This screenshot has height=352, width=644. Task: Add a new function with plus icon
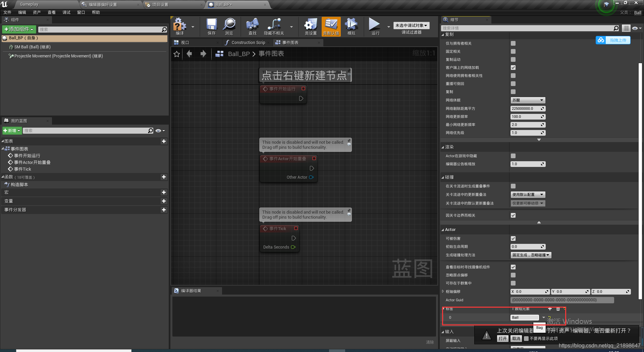pos(164,177)
